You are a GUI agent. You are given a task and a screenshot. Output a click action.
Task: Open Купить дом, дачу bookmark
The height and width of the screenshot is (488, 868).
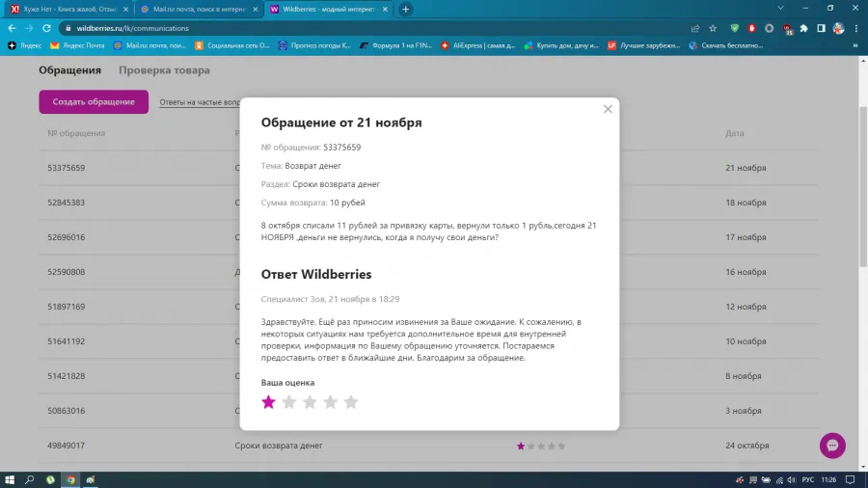click(562, 45)
